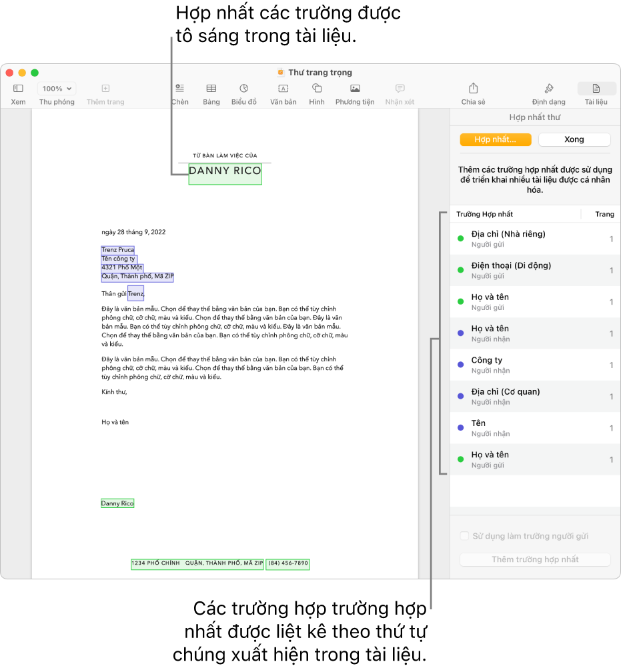Open the 100% zoom dropdown
This screenshot has width=621, height=672.
[57, 88]
